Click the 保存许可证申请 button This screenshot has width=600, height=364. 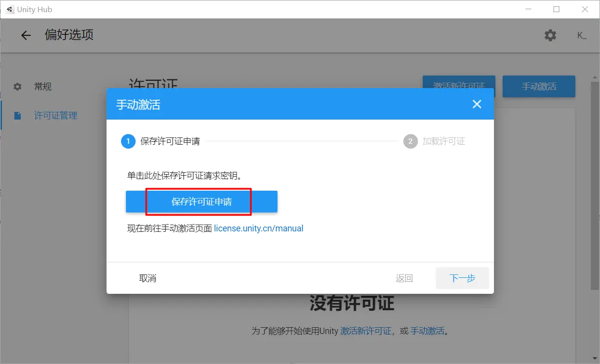tap(201, 202)
